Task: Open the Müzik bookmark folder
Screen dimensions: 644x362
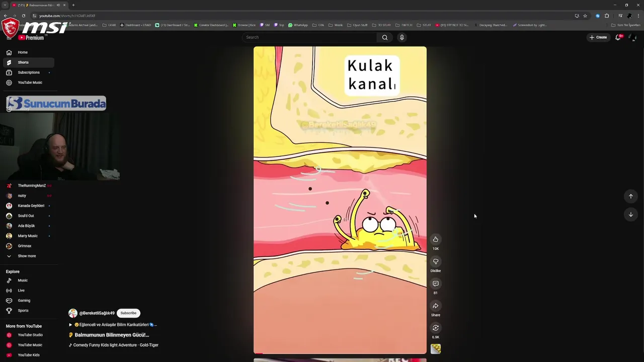Action: click(x=336, y=25)
